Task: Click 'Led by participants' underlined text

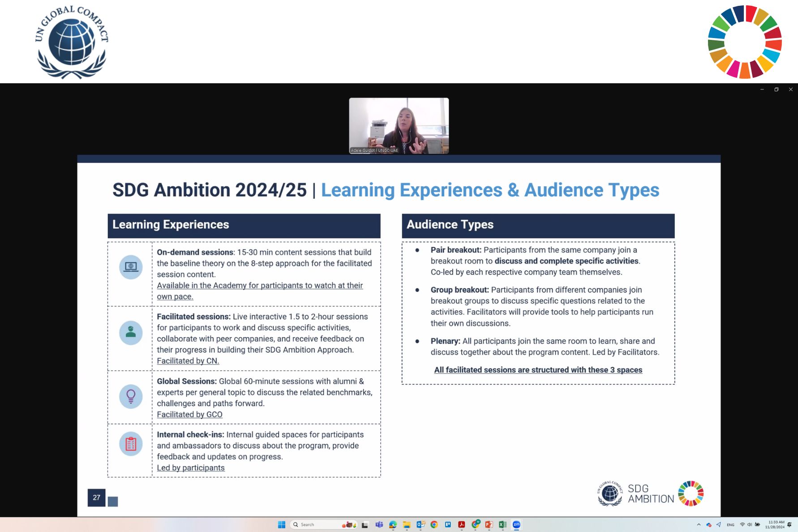Action: tap(191, 468)
